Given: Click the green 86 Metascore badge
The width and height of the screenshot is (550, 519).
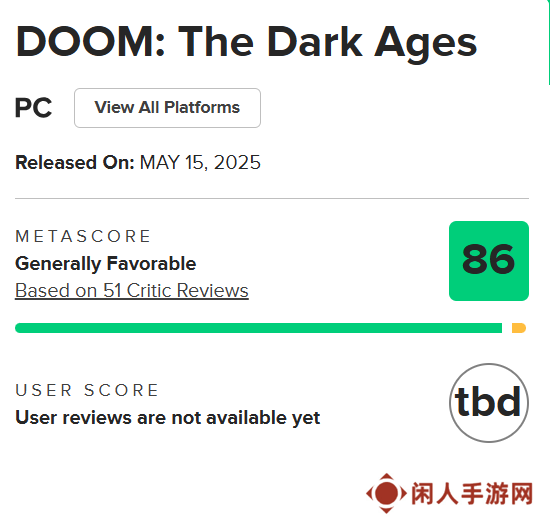Looking at the screenshot, I should [x=489, y=261].
